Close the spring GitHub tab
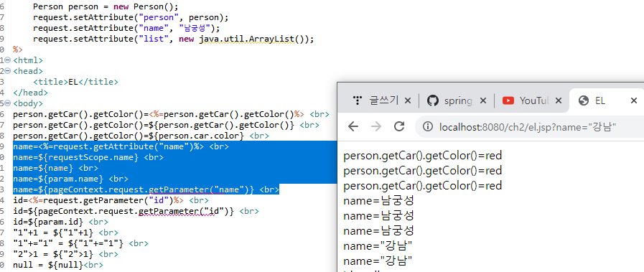 [x=483, y=100]
